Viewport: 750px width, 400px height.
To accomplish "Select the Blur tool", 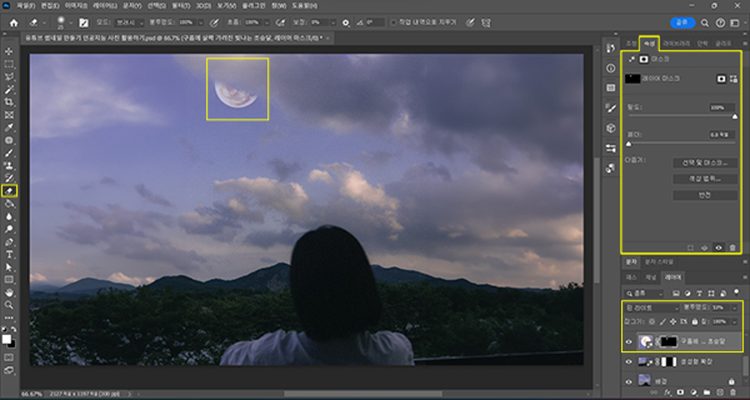I will tap(9, 216).
